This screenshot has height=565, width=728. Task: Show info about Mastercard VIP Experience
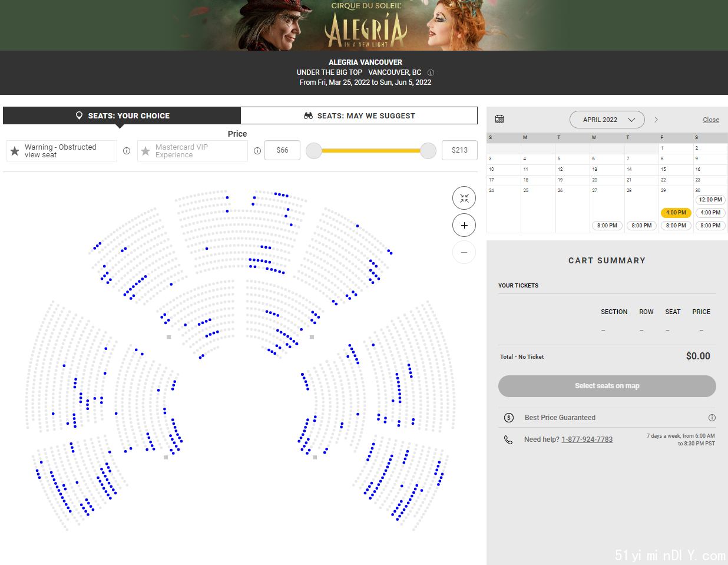tap(257, 151)
